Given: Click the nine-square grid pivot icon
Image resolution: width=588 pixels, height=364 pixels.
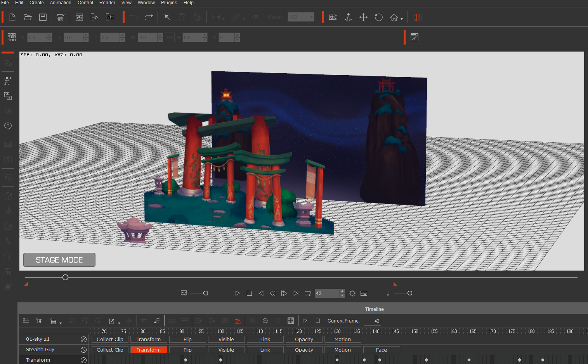Looking at the screenshot, I should tap(12, 37).
